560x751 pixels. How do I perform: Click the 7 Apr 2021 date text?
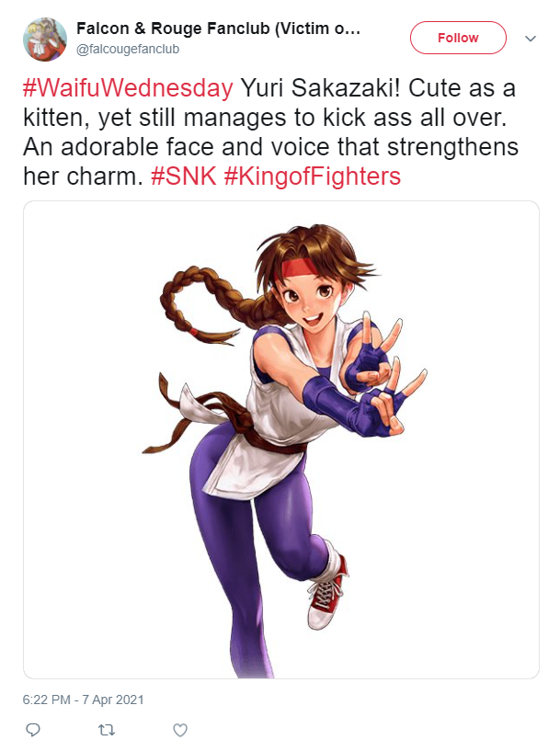(x=112, y=700)
